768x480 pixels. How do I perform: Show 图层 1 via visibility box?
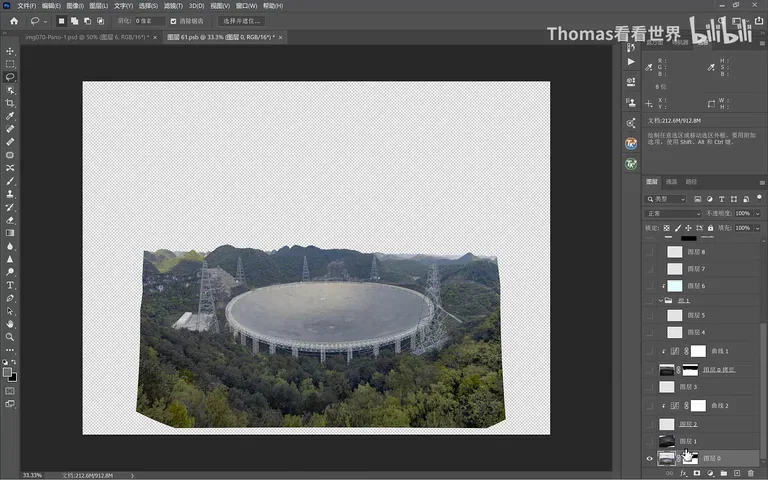pyautogui.click(x=649, y=441)
